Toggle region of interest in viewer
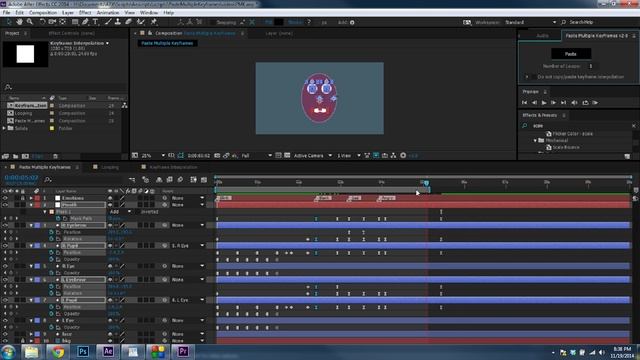The height and width of the screenshot is (360, 640). click(278, 156)
